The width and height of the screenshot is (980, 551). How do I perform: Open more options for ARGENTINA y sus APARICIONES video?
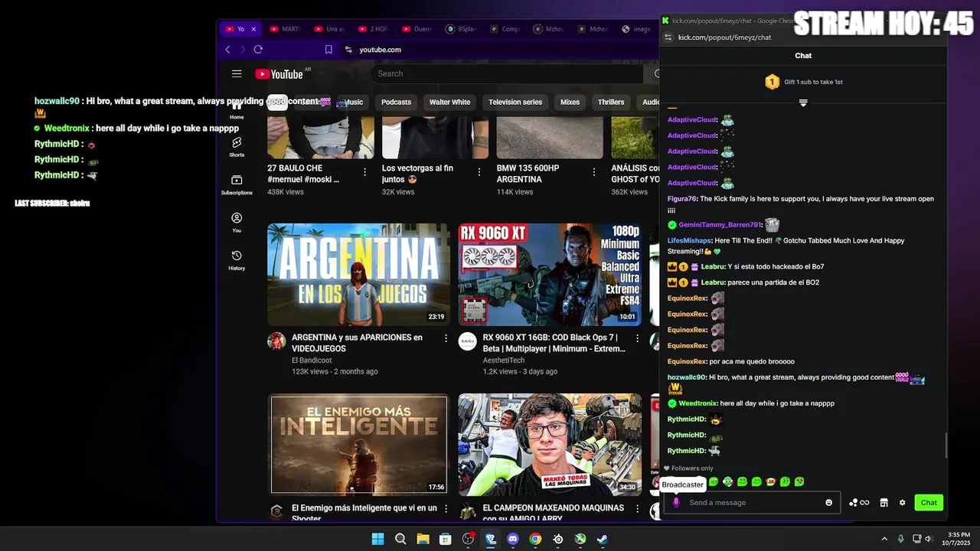click(446, 338)
